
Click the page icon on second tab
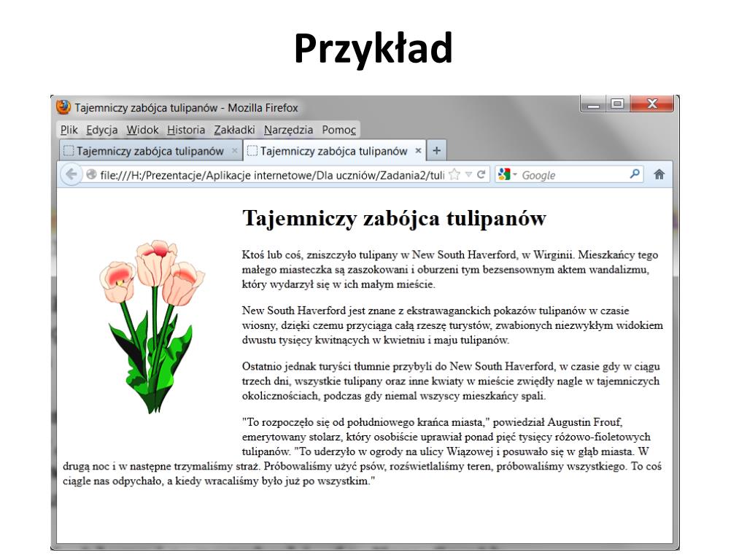pos(252,151)
